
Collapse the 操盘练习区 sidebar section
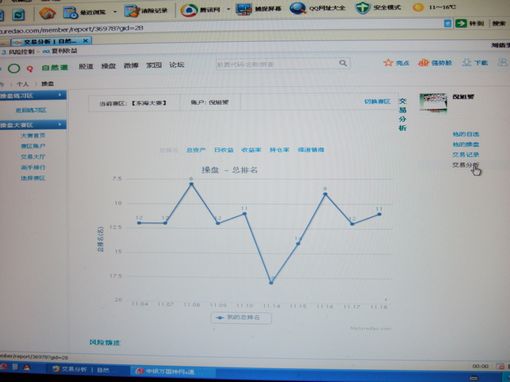[x=60, y=95]
